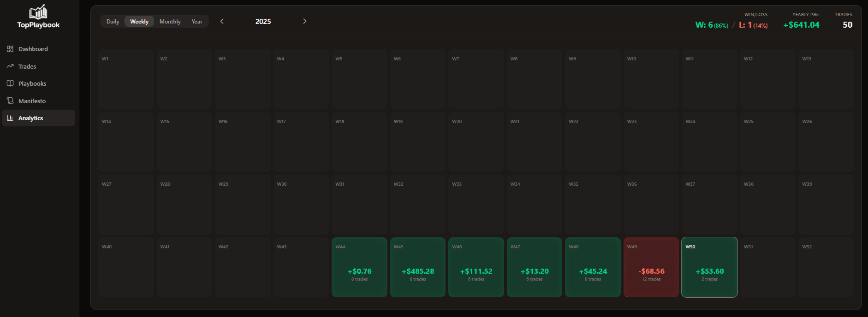Click the total trades count 50
This screenshot has width=868, height=317.
[x=848, y=25]
